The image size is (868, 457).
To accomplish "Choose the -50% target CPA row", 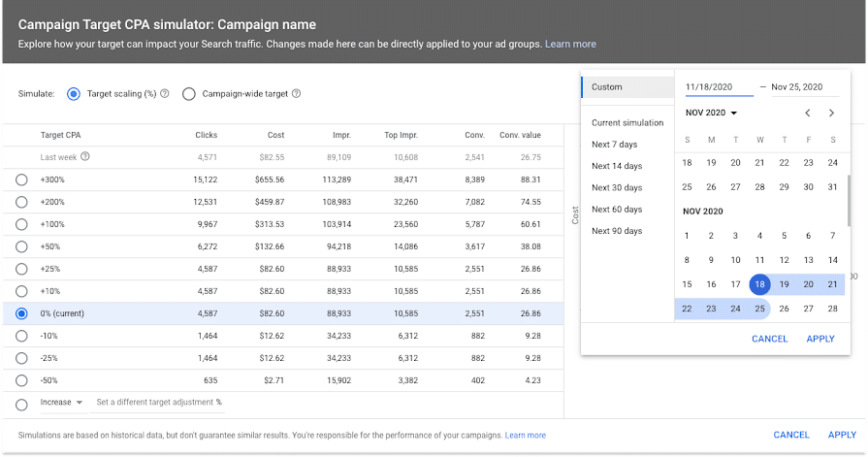I will [22, 380].
